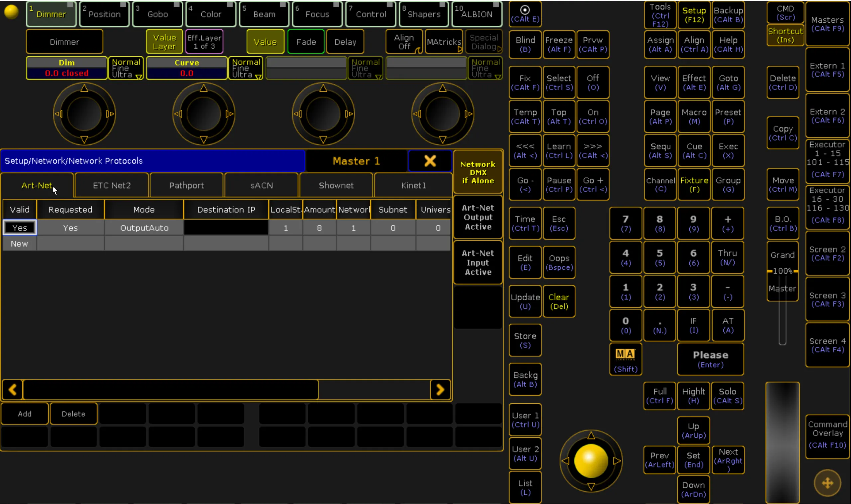The height and width of the screenshot is (504, 851).
Task: Click the horizontal scrollbar thumb under the table
Action: [x=171, y=390]
